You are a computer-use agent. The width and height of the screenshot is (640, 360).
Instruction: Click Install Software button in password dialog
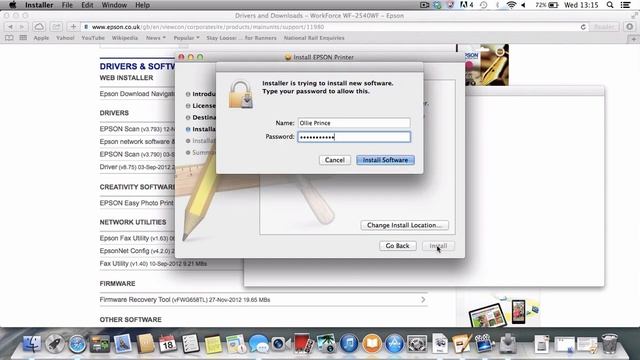(385, 160)
